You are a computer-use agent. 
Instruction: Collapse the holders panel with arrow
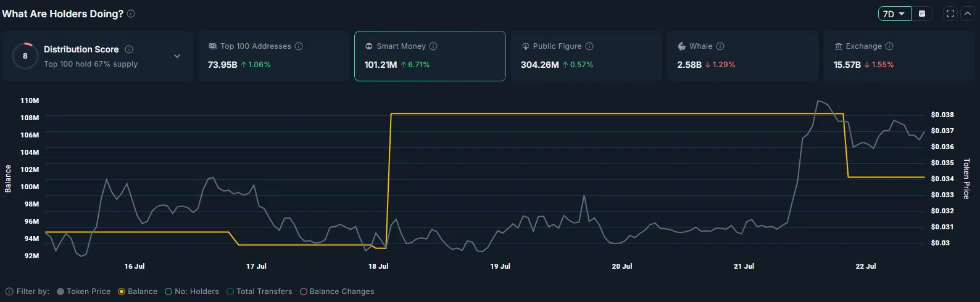click(968, 14)
